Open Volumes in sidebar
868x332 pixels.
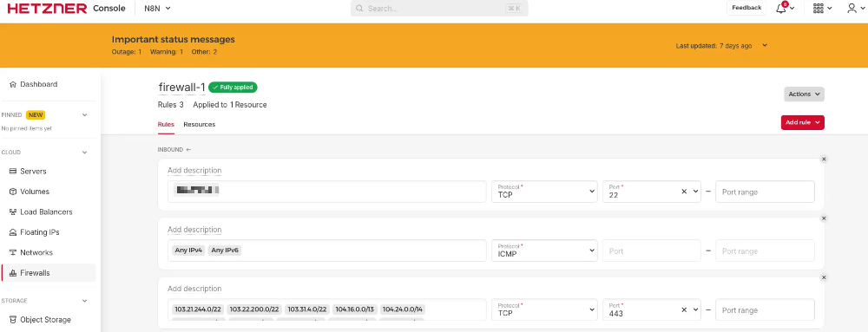click(x=35, y=192)
